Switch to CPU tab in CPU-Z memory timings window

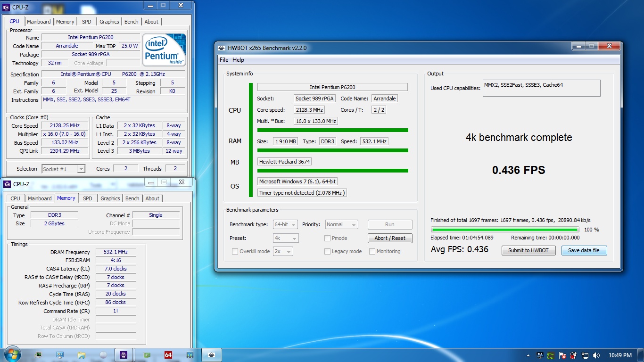click(x=16, y=198)
